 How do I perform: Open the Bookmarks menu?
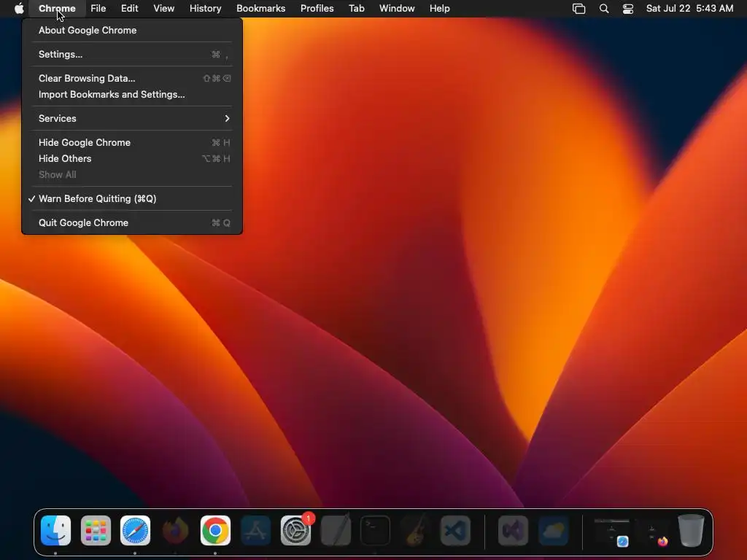260,9
